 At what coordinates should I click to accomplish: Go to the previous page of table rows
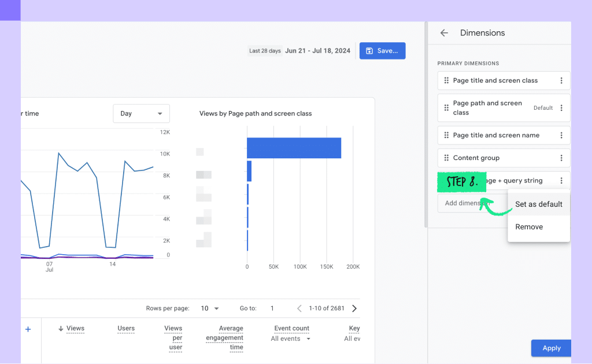click(x=299, y=308)
